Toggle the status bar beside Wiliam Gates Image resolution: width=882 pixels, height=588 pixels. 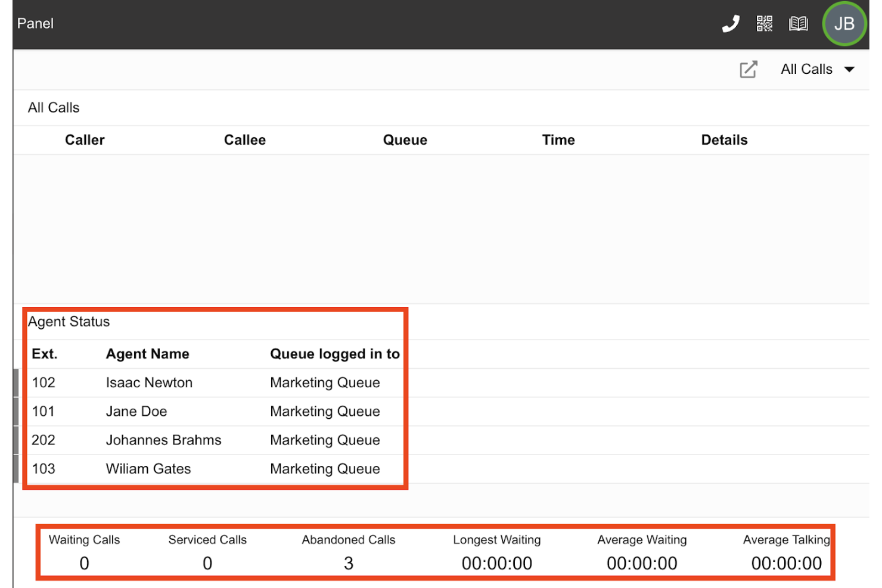point(15,468)
